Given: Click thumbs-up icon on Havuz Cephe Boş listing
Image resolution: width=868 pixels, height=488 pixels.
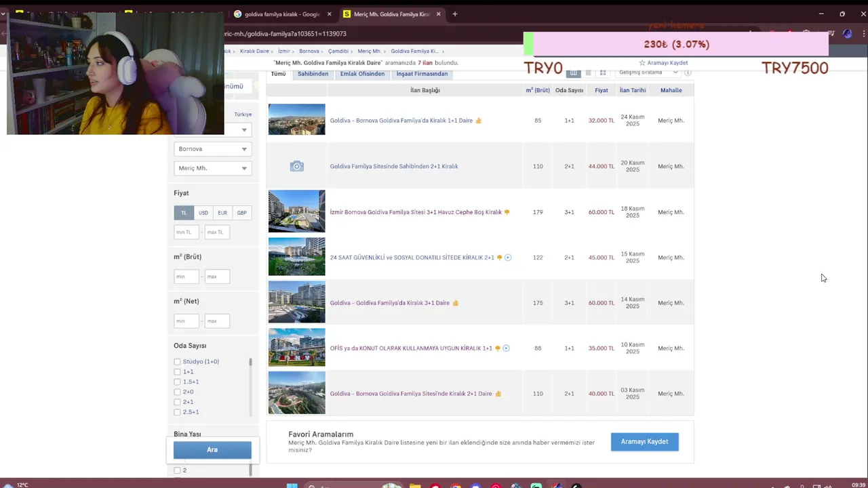Looking at the screenshot, I should [507, 212].
